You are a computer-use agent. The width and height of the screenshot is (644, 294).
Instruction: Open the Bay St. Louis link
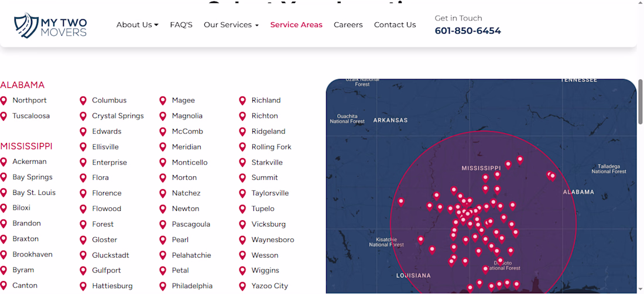click(x=34, y=193)
